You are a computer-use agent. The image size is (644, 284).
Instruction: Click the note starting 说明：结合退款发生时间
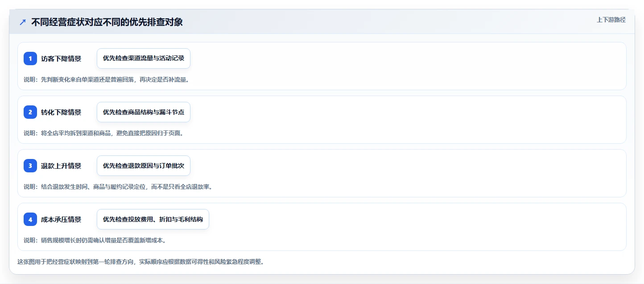click(x=118, y=187)
